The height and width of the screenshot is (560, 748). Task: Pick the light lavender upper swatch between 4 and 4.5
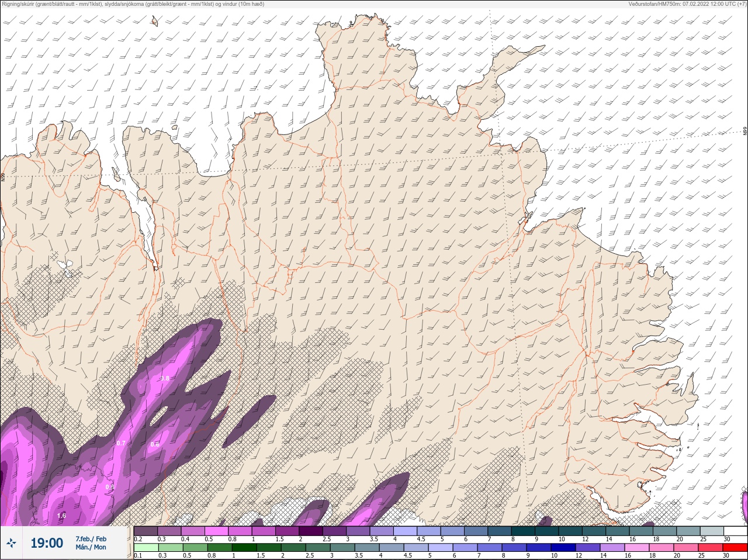click(405, 531)
